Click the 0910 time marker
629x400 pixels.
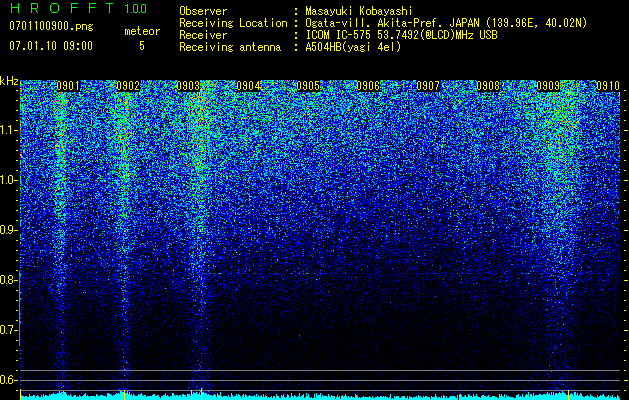coord(608,86)
